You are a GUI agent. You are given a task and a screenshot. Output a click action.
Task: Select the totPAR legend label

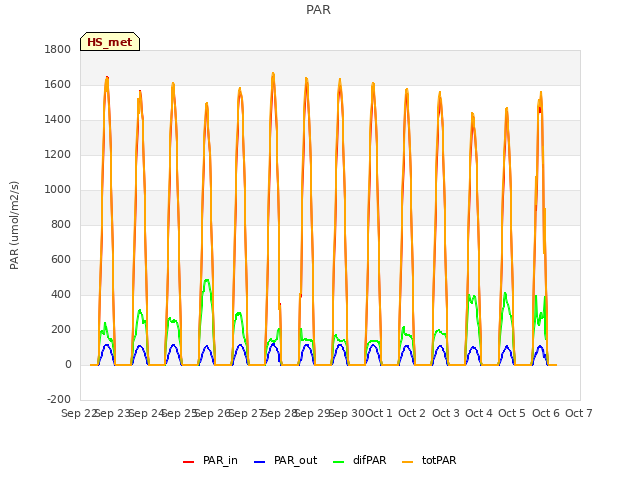click(439, 460)
